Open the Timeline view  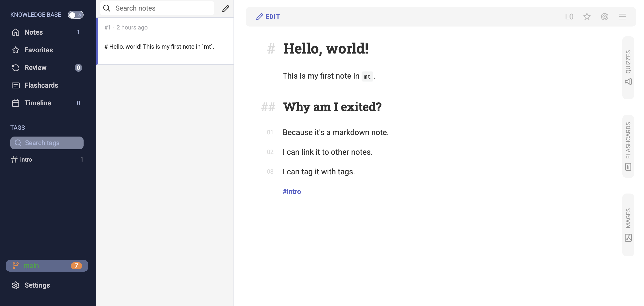coord(38,103)
